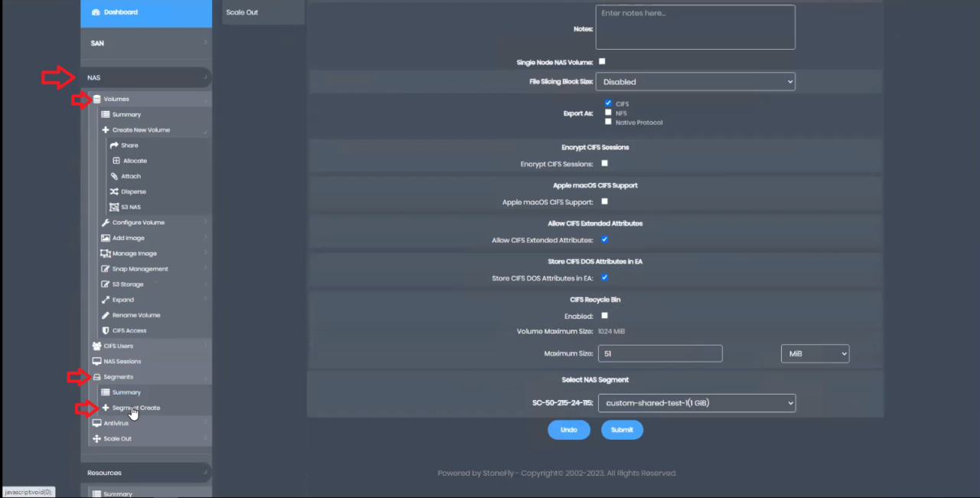Click the Rename Volume pencil icon
The height and width of the screenshot is (498, 980).
coord(105,315)
